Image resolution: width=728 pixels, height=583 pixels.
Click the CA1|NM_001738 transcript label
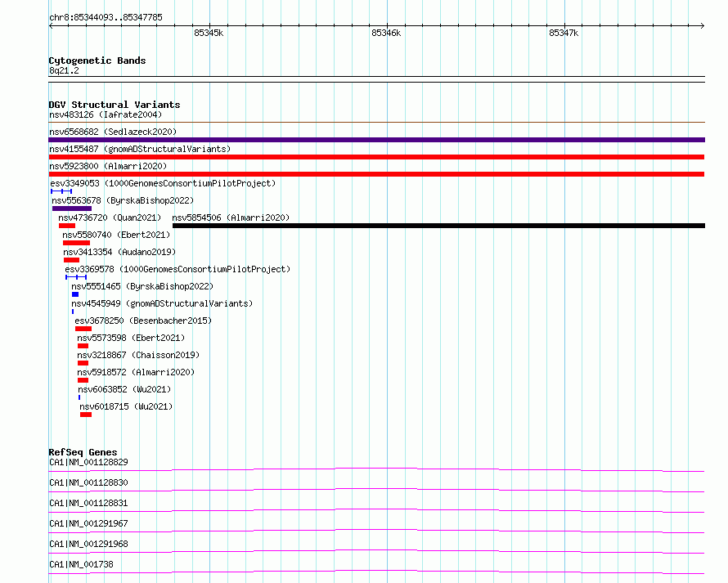81,564
